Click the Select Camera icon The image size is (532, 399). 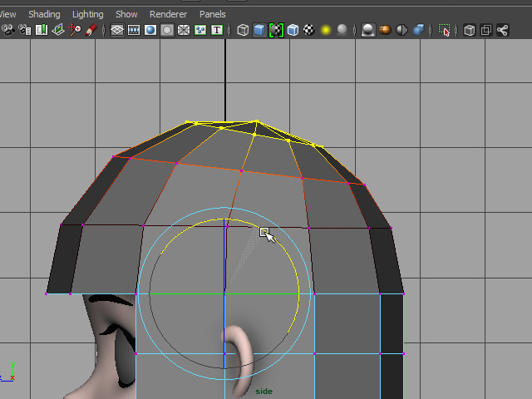click(x=8, y=30)
